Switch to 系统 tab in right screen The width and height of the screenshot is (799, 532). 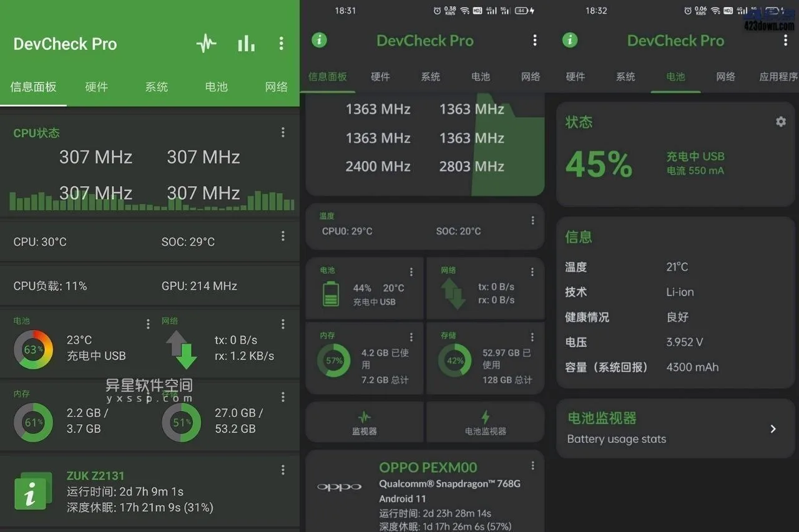pyautogui.click(x=625, y=77)
